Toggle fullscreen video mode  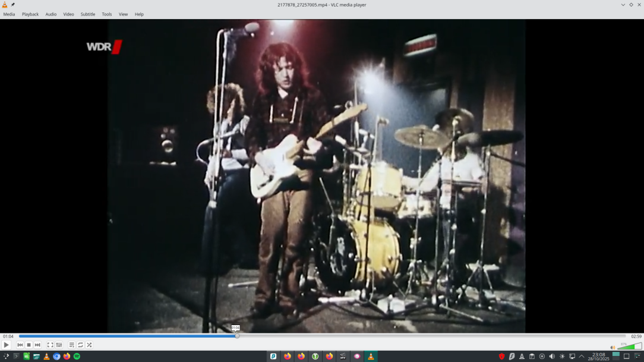click(x=50, y=345)
